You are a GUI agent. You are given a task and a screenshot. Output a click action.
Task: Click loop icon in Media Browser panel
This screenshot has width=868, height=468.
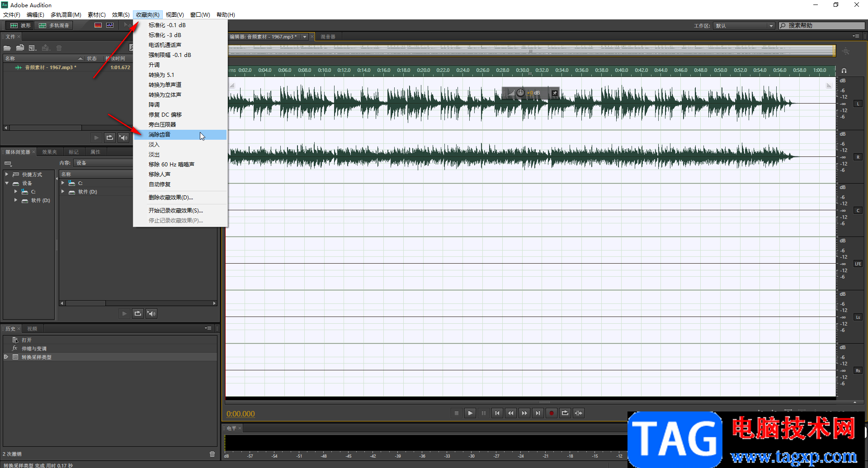click(138, 313)
